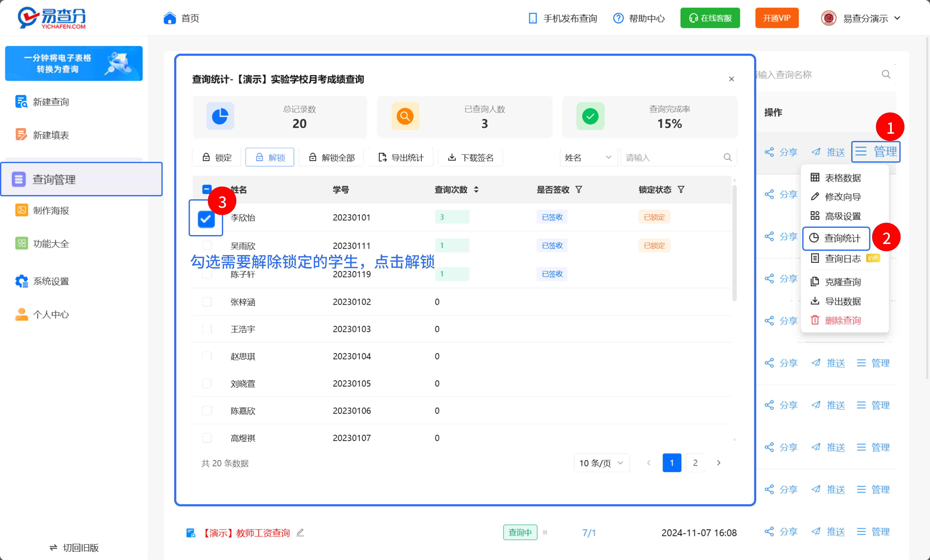
Task: Click the phone icon for 手机发布查询
Action: [x=532, y=18]
